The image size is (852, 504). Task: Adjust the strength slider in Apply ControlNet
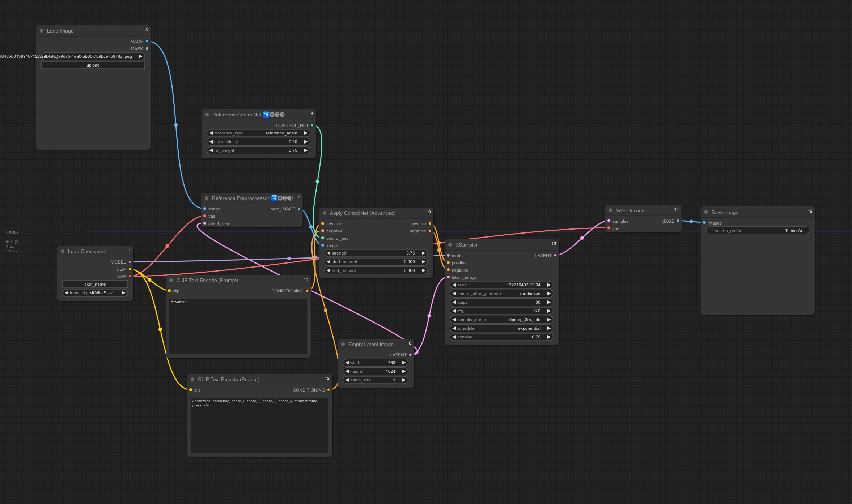coord(376,253)
